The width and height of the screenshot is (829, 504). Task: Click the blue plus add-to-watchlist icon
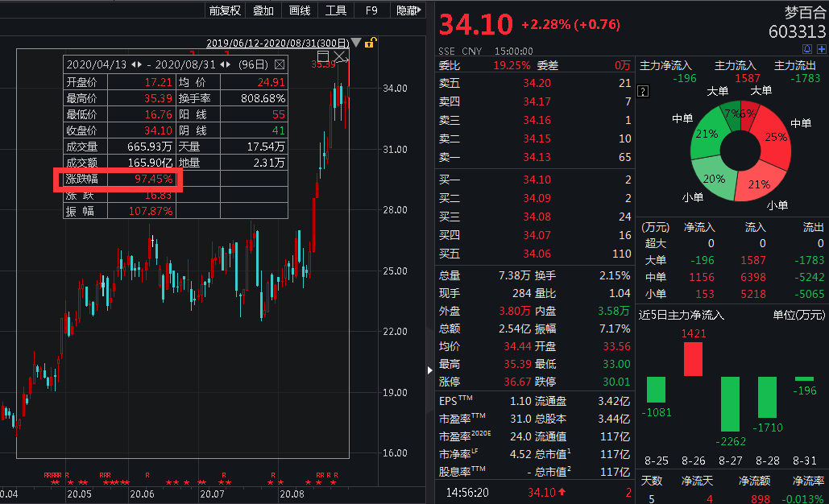pos(822,49)
